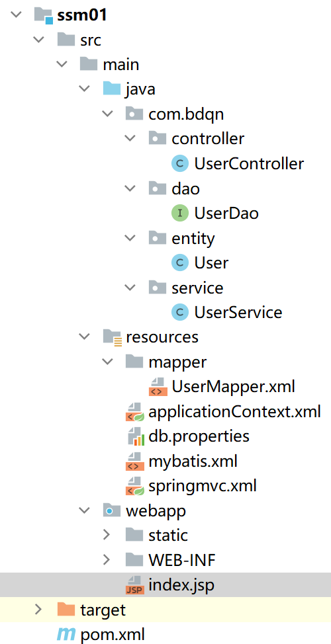Collapse the dao package chevron
This screenshot has width=331, height=644.
click(130, 188)
